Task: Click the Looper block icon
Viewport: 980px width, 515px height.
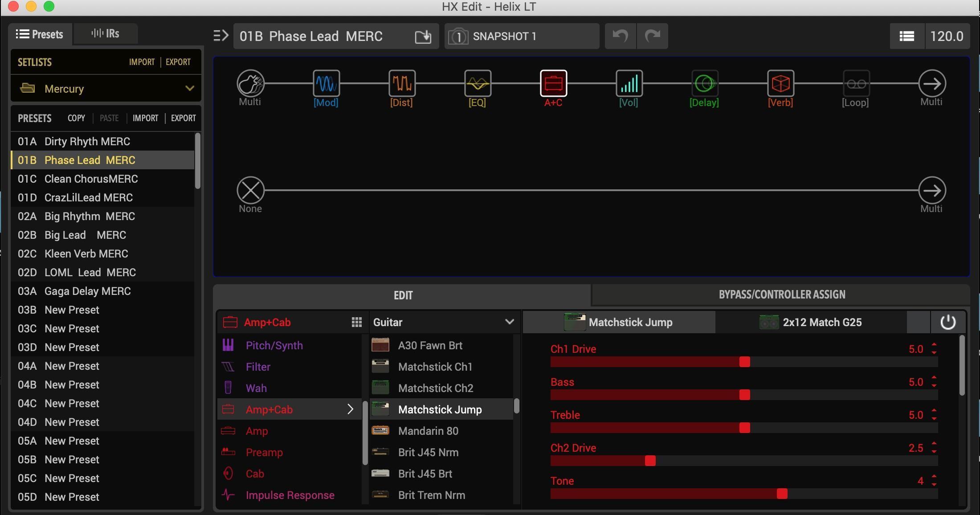Action: point(856,83)
